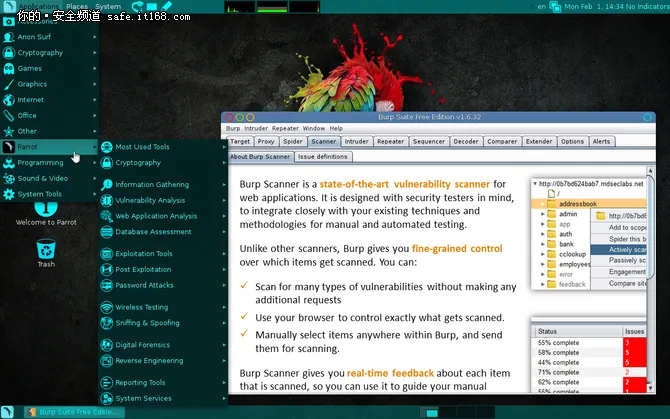Viewport: 670px width, 419px height.
Task: Switch to the Options tab
Action: [572, 141]
